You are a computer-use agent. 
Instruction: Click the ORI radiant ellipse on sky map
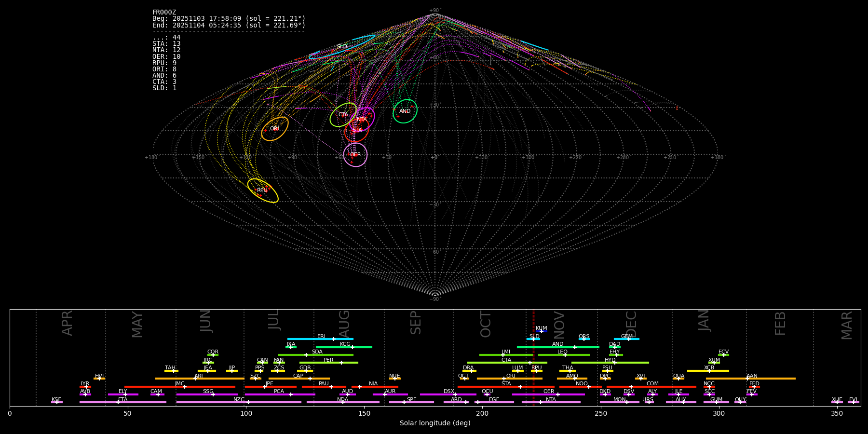(x=275, y=129)
